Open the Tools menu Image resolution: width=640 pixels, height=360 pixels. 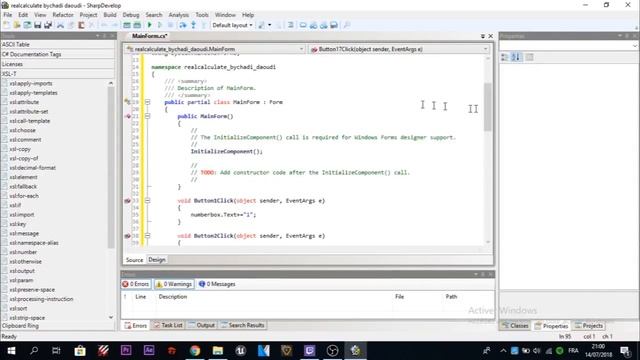[x=202, y=15]
